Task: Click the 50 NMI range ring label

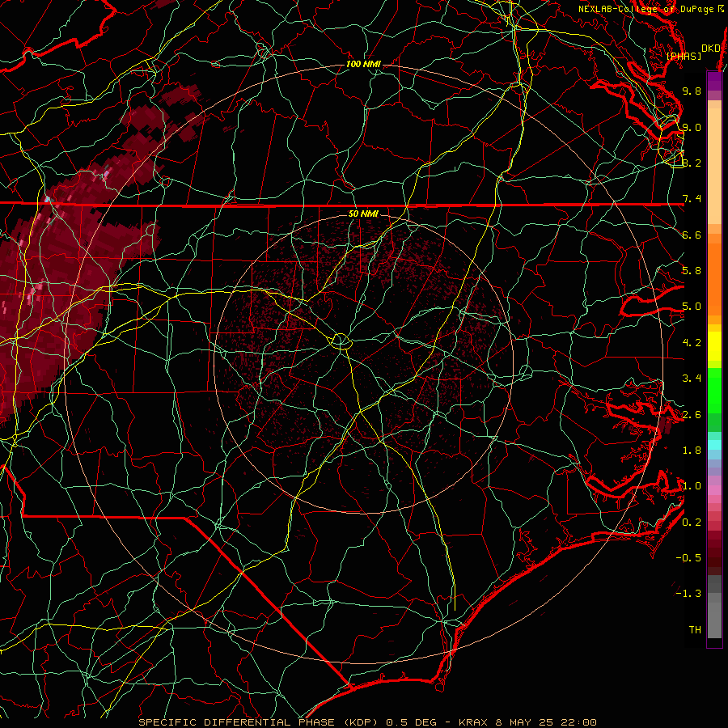Action: (363, 214)
